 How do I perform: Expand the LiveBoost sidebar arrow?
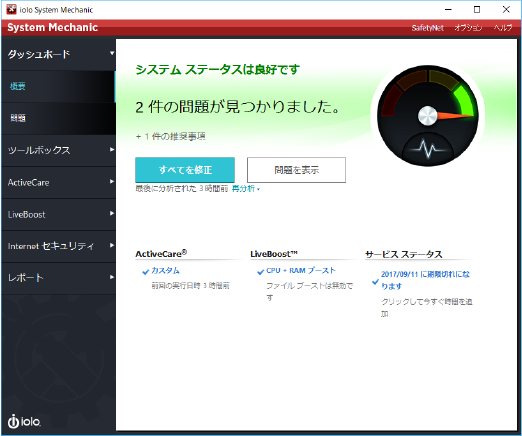tap(112, 214)
